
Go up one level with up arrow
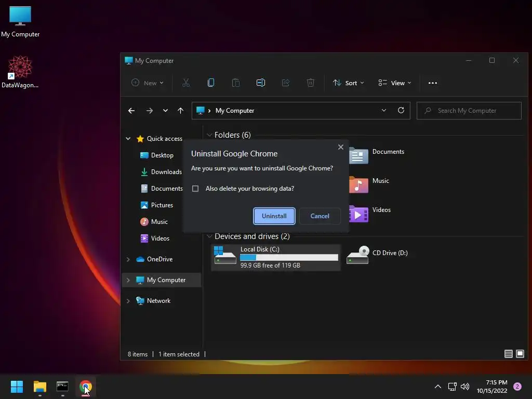click(180, 111)
